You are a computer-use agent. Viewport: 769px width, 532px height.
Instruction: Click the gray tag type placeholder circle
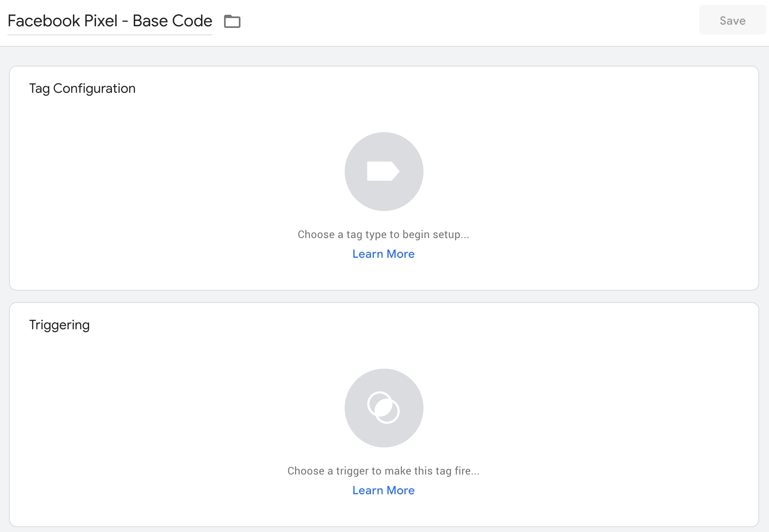[x=384, y=172]
